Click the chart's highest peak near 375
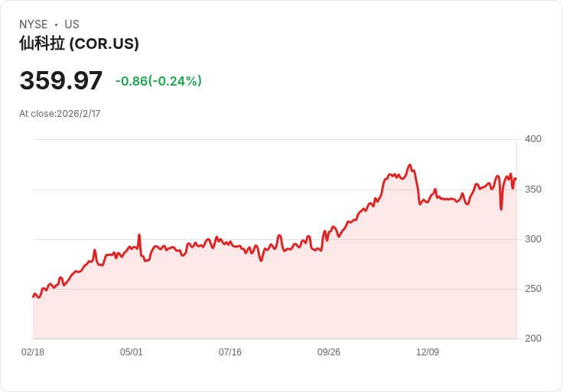Viewport: 563px width, 392px height. point(410,165)
